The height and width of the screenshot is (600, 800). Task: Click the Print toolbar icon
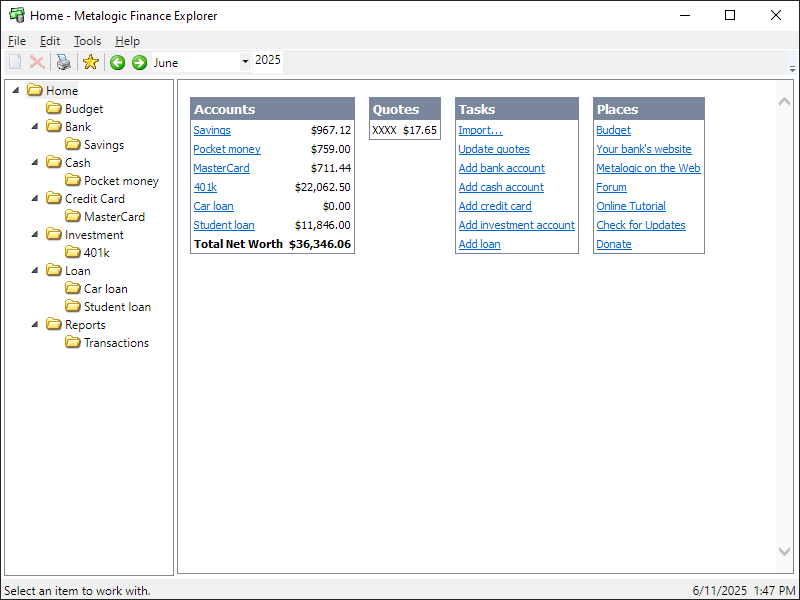64,62
